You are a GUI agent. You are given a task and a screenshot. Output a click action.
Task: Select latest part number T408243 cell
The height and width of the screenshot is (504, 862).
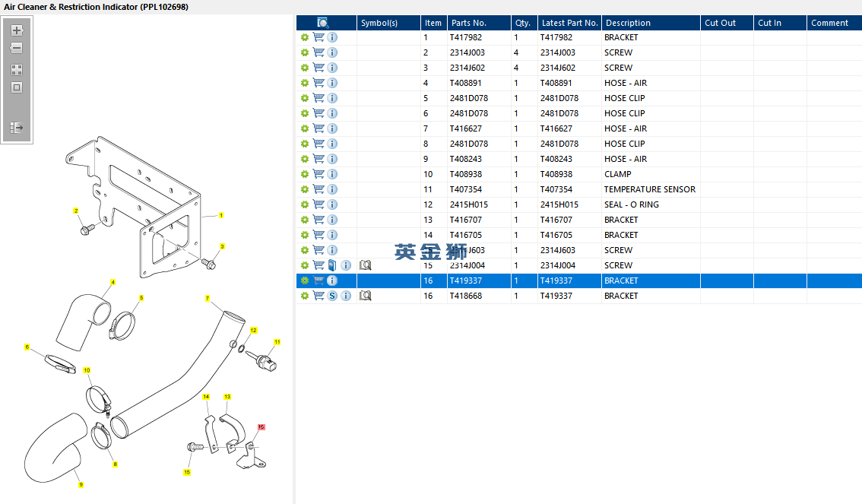click(x=569, y=159)
